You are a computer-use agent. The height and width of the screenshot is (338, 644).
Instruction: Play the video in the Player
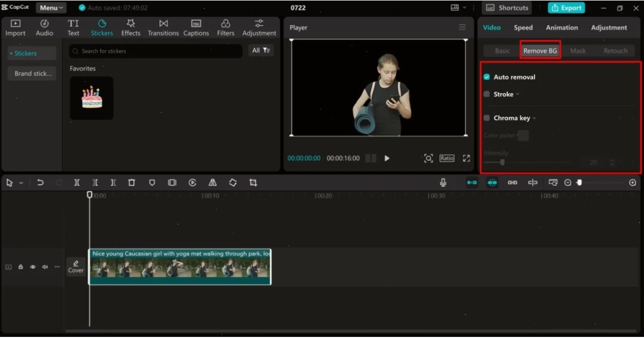(387, 158)
